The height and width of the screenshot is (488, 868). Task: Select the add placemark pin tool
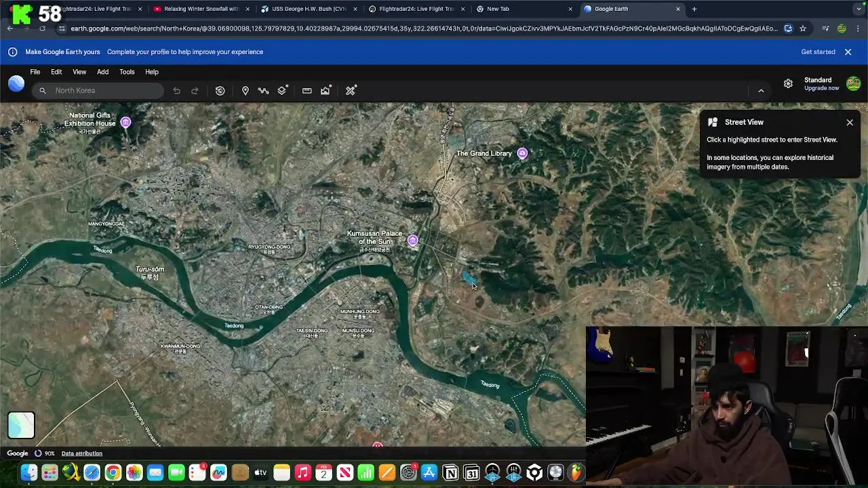coord(245,91)
